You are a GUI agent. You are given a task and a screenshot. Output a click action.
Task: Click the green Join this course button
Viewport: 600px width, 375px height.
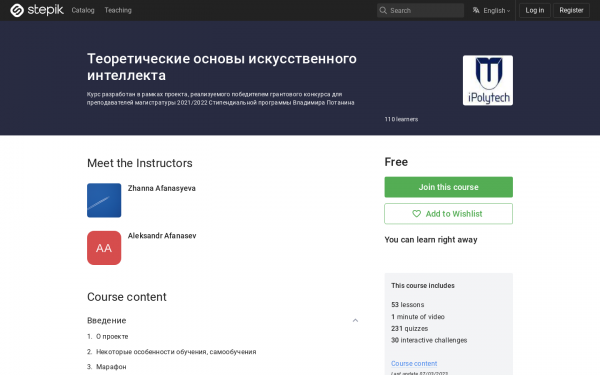(x=448, y=187)
